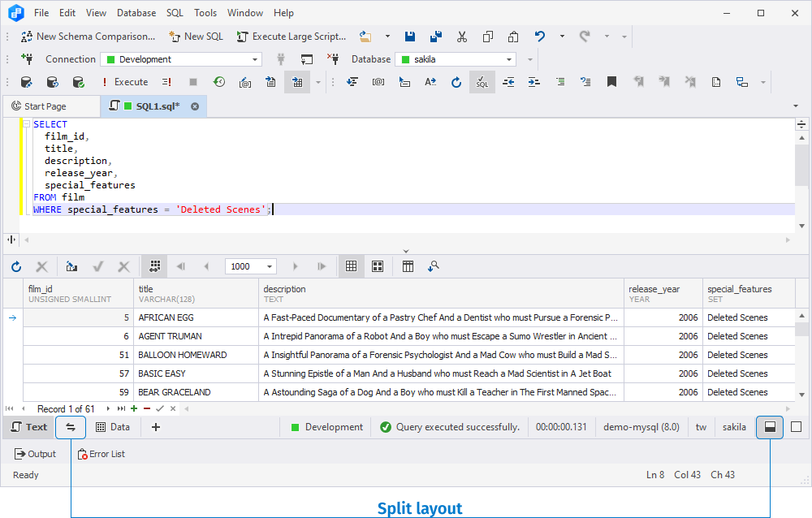Open the Database dropdown showing sakila
Image resolution: width=812 pixels, height=518 pixels.
pyautogui.click(x=456, y=59)
